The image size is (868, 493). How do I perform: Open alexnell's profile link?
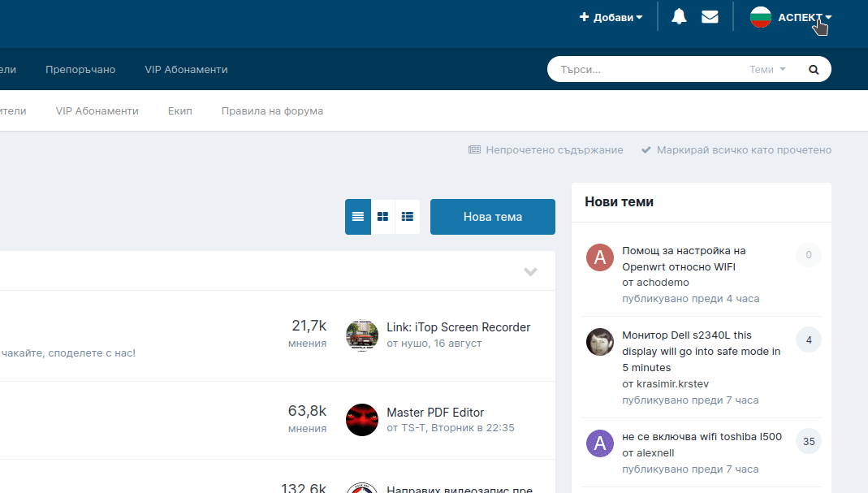tap(655, 453)
